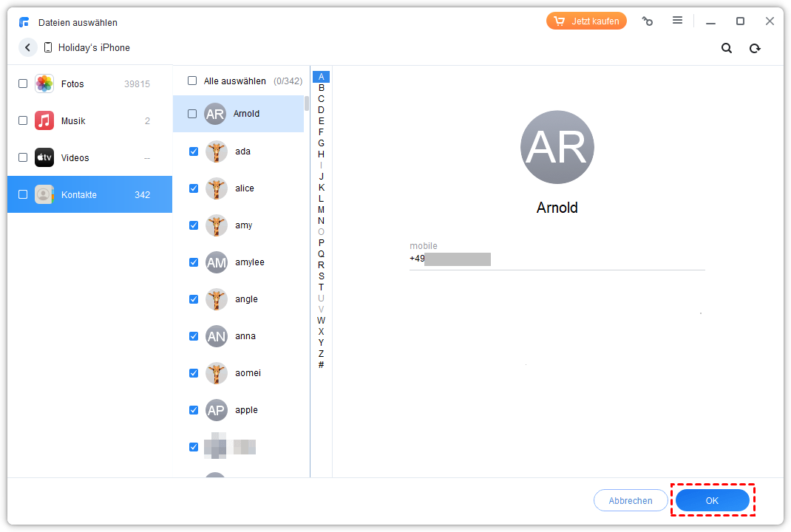Tick the Fotos category checkbox
The width and height of the screenshot is (791, 532).
(x=23, y=83)
